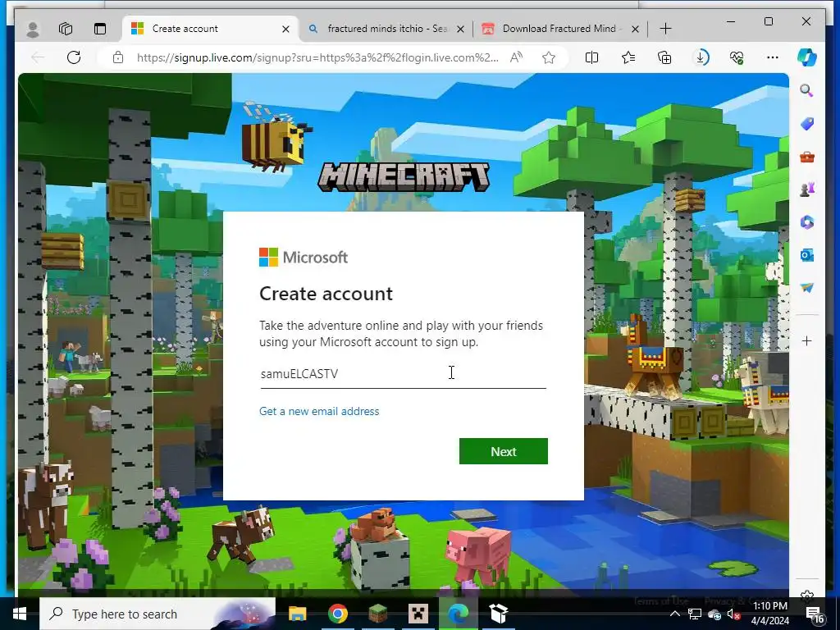Open the Workspaces icon
The width and height of the screenshot is (840, 630).
66,29
